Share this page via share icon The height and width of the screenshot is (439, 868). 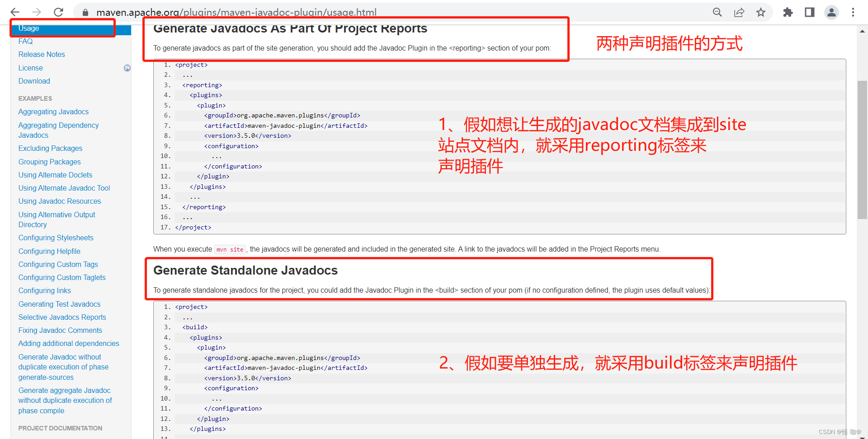(739, 12)
